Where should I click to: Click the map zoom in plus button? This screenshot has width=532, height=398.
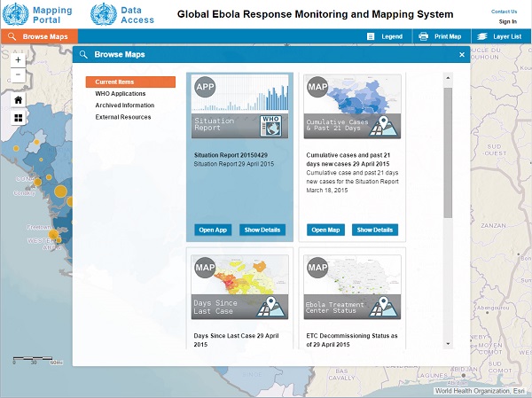(18, 60)
